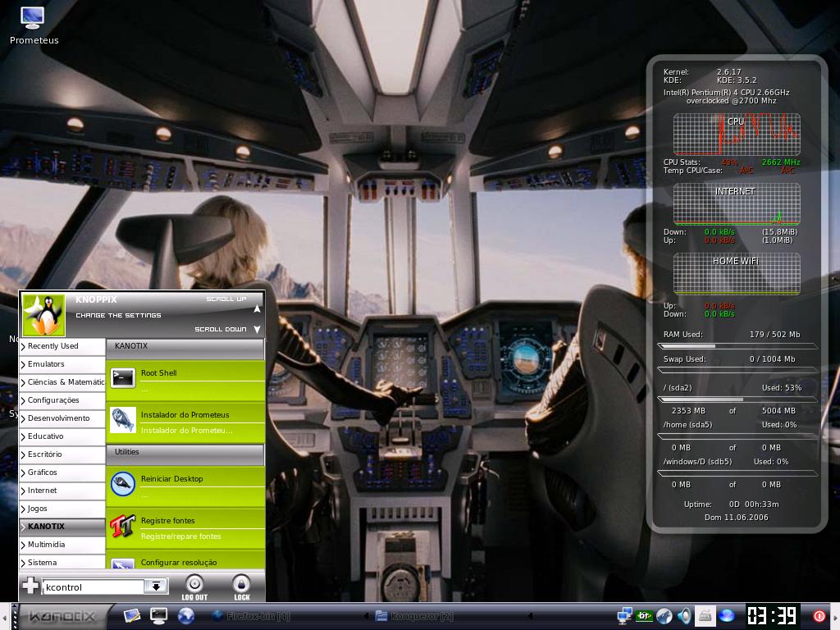Click the keyboard layout br tray icon
This screenshot has height=630, width=840.
(643, 617)
